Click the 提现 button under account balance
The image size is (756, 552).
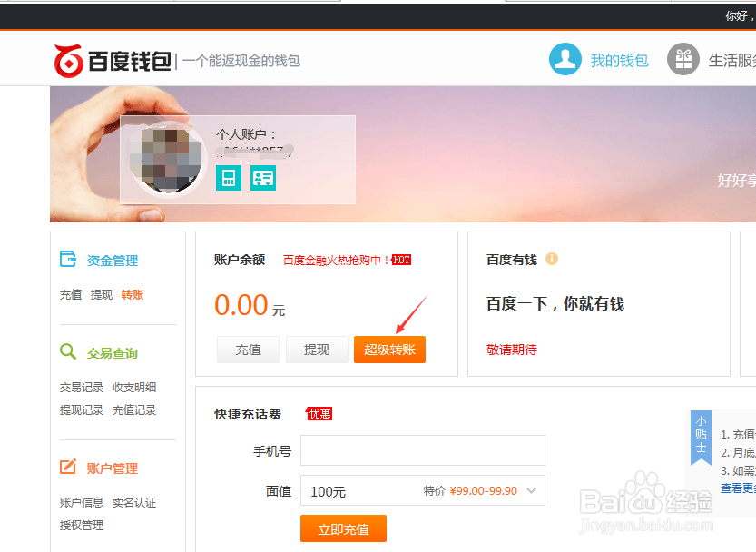[317, 350]
